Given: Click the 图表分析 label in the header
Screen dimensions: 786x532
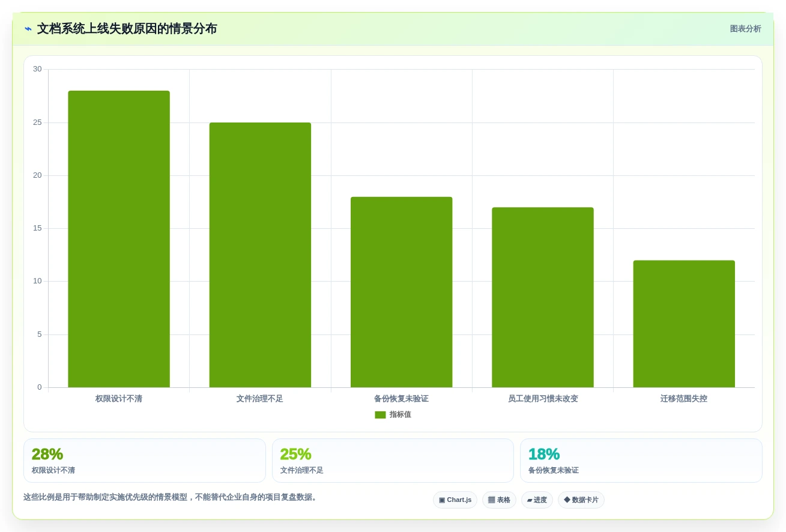Looking at the screenshot, I should coord(745,29).
